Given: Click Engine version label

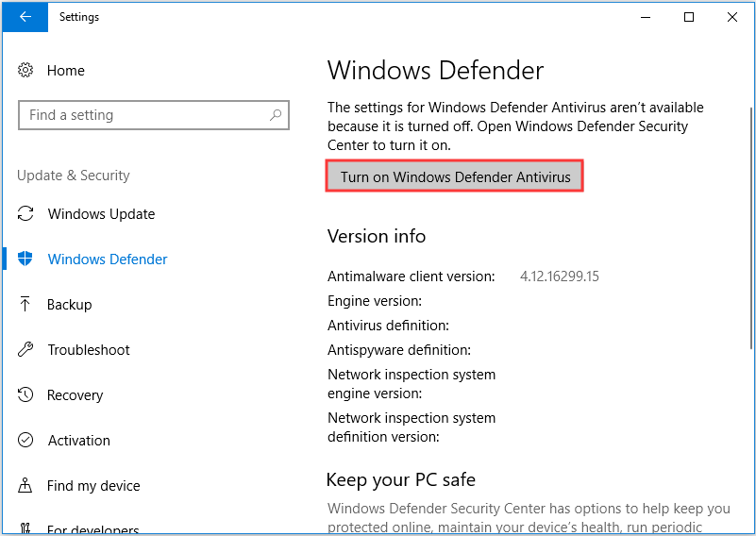Looking at the screenshot, I should point(375,301).
